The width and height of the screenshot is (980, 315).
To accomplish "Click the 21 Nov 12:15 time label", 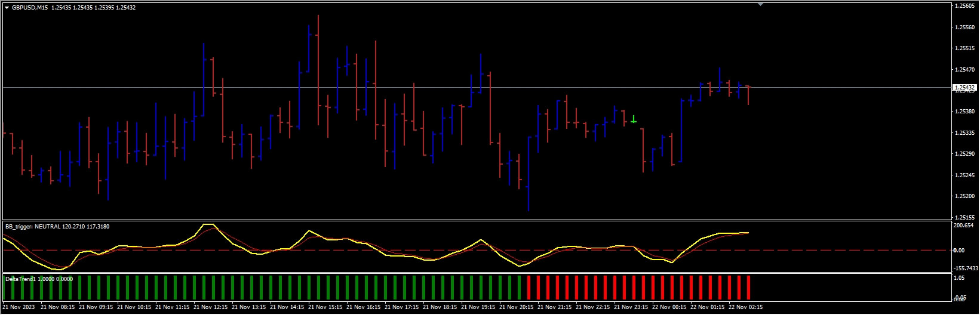I will 211,308.
